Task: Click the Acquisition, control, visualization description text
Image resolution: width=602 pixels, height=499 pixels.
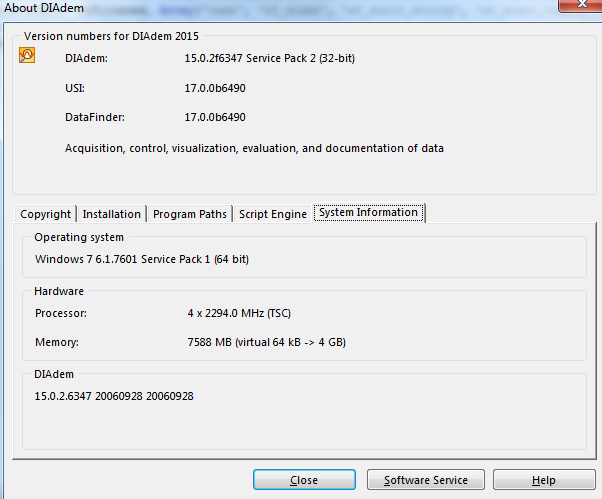Action: pyautogui.click(x=254, y=148)
